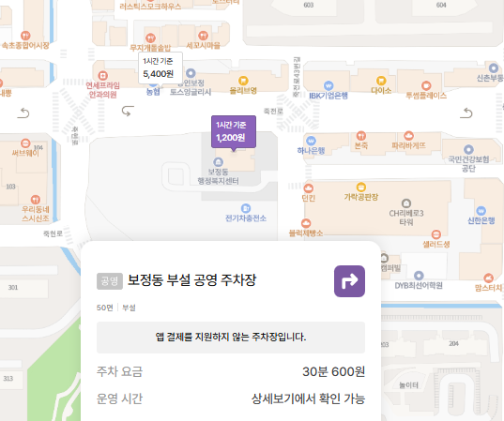
Task: Tap the 본죽 restaurant icon
Action: point(361,136)
